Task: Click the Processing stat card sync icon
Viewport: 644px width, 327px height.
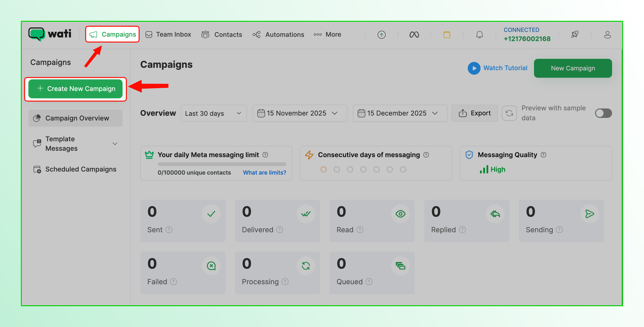Action: 305,266
